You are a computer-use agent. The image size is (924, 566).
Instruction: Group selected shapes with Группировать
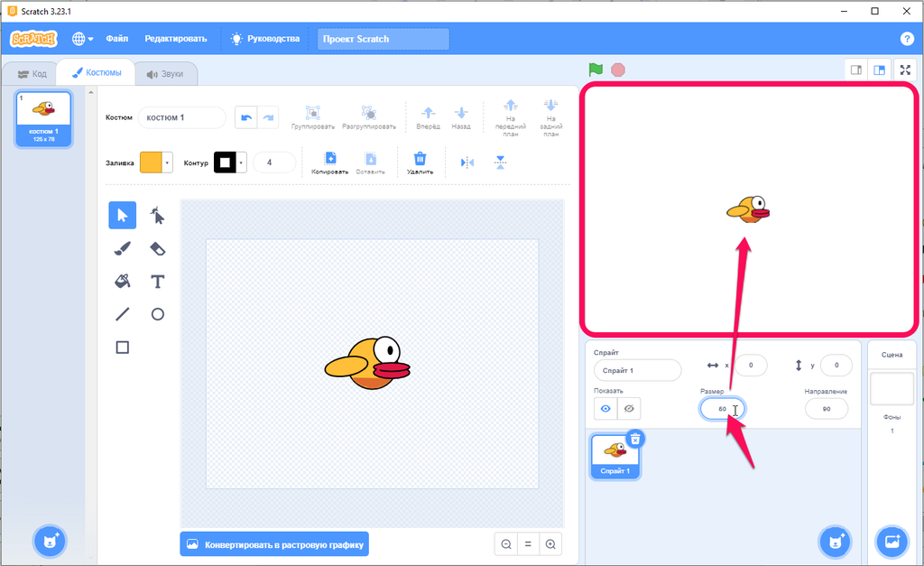(x=313, y=117)
